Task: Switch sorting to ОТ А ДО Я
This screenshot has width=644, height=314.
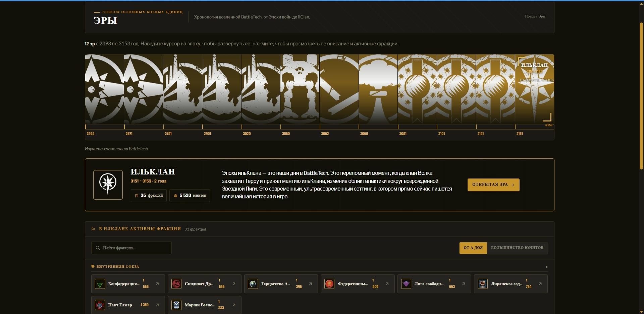Action: click(x=473, y=248)
